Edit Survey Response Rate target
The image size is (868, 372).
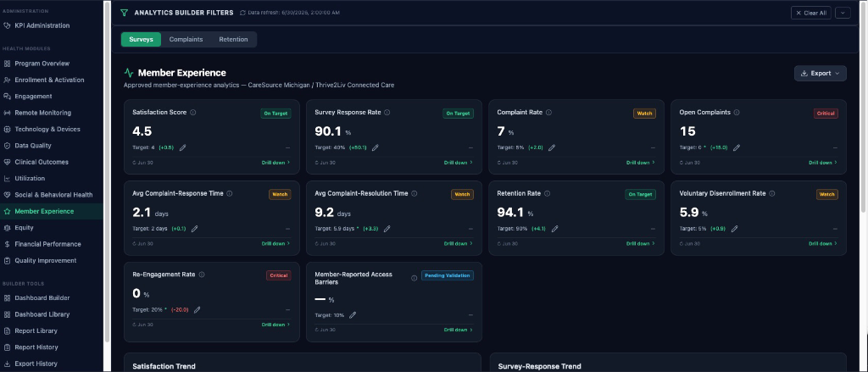375,147
